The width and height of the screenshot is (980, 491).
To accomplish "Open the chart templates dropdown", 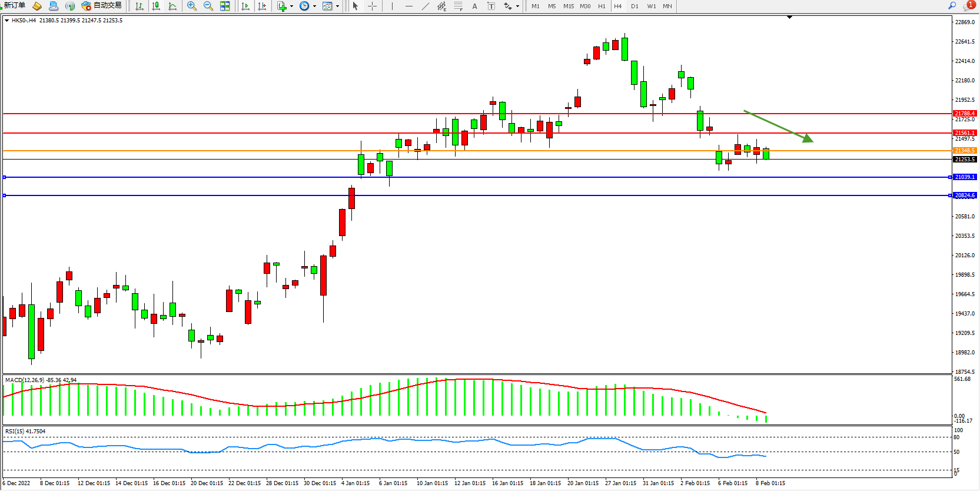I will point(337,6).
